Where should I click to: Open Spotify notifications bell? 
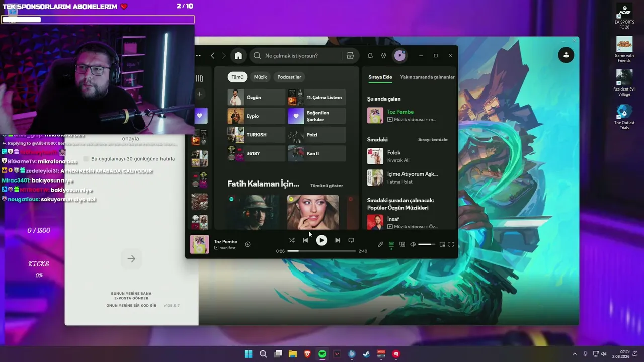pos(370,56)
